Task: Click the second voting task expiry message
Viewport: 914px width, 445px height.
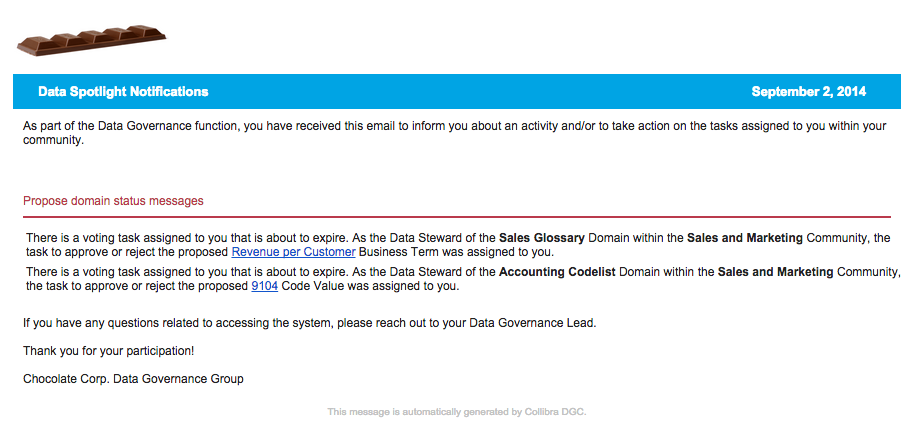Action: click(463, 279)
